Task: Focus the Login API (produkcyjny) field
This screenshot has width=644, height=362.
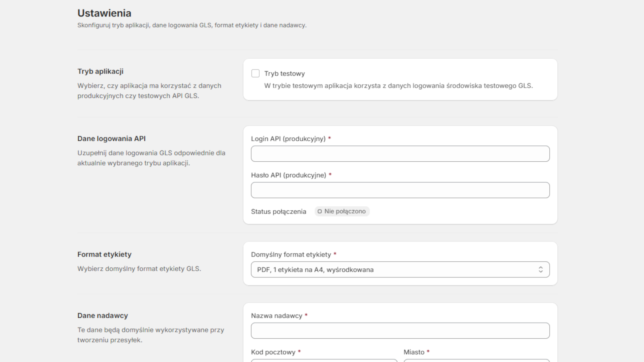Action: pos(400,154)
